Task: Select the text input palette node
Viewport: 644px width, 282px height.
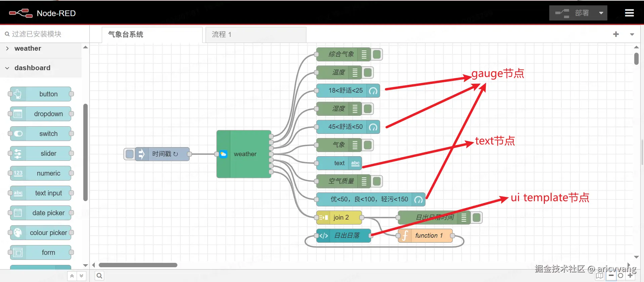Action: [41, 193]
